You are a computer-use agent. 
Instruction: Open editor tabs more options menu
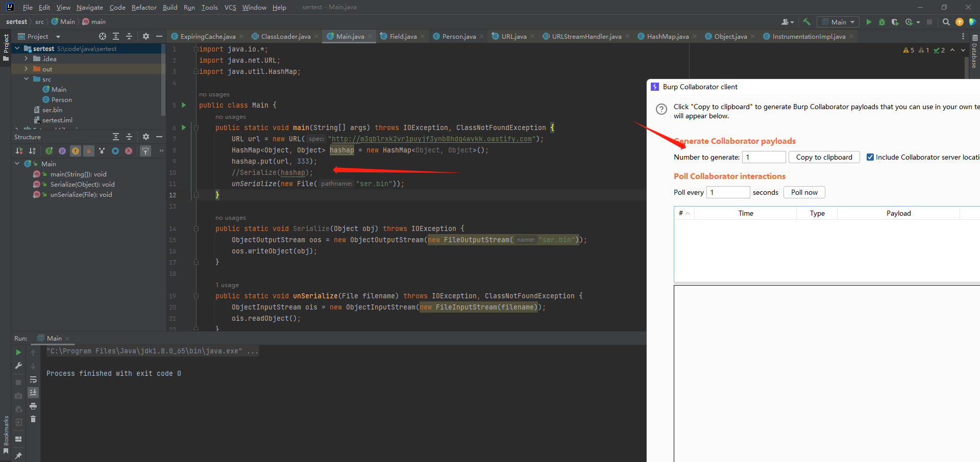[x=963, y=36]
